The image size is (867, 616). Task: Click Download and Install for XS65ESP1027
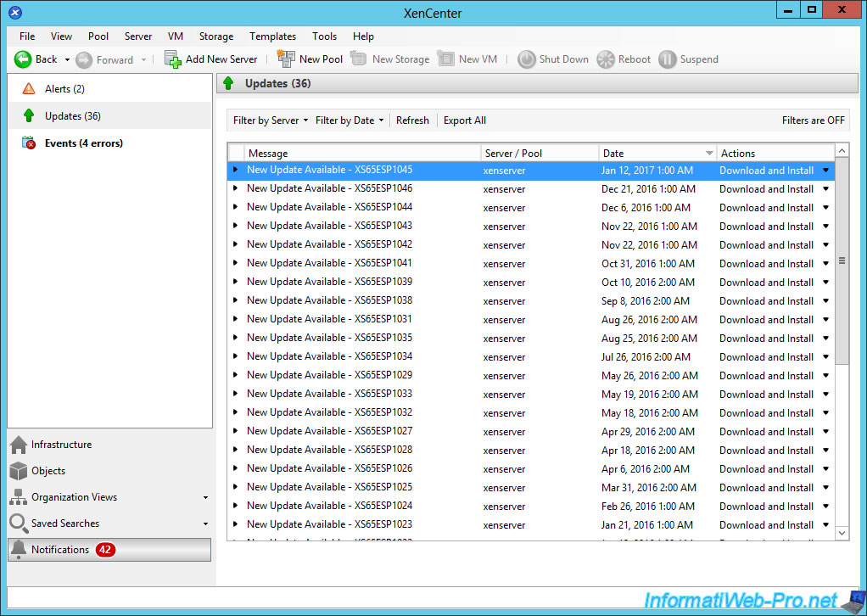(x=766, y=432)
